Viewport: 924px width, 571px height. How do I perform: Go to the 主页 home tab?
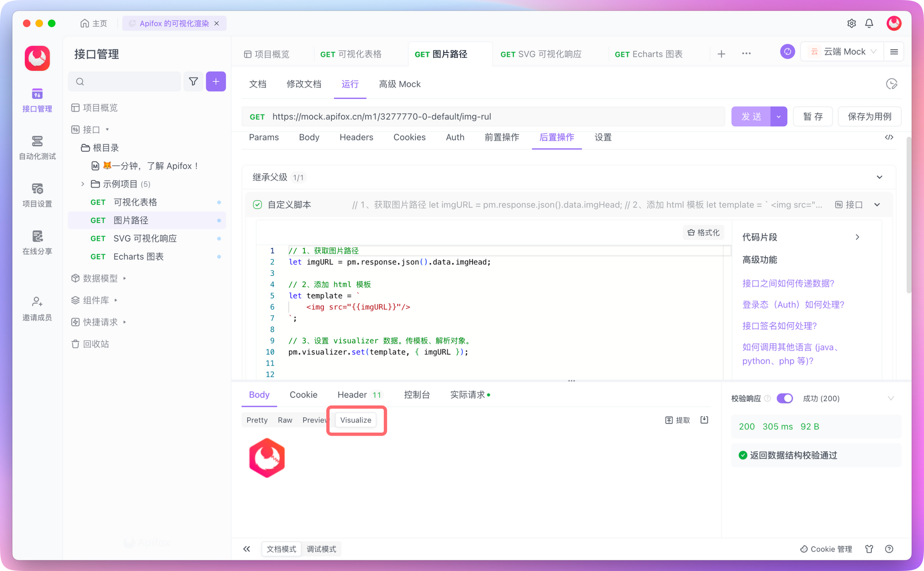coord(94,23)
